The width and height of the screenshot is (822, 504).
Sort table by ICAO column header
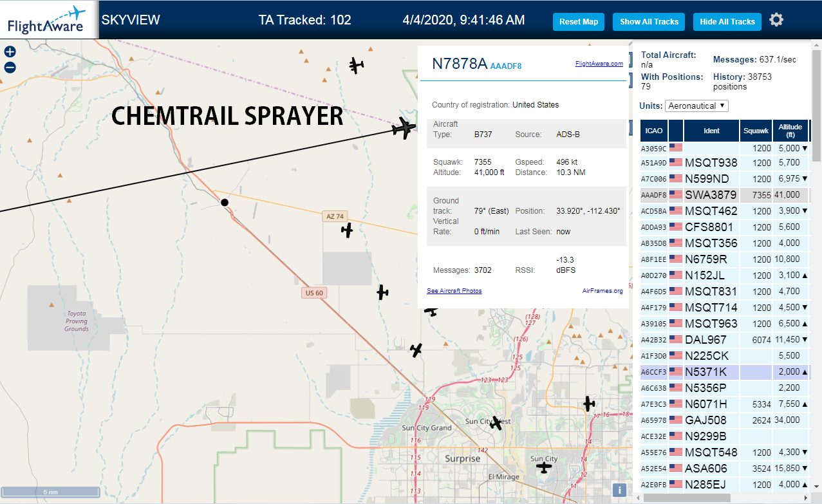point(654,131)
